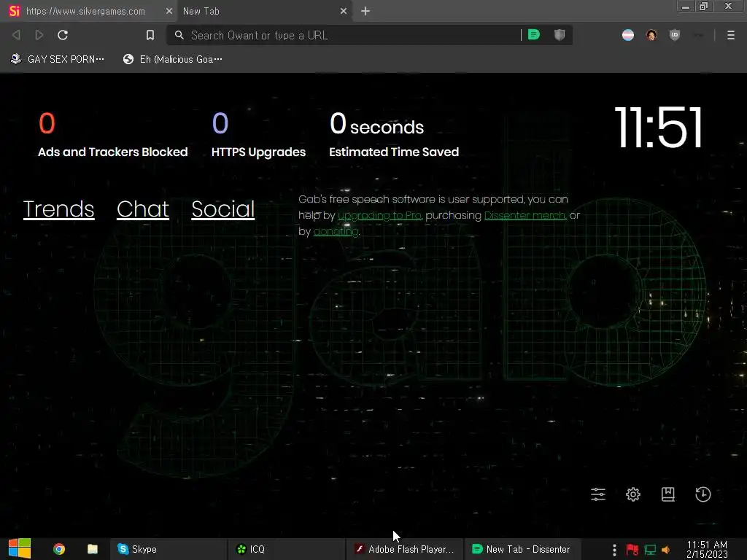Open the first bookmarks bar item
Viewport: 747px width, 560px height.
tap(57, 59)
